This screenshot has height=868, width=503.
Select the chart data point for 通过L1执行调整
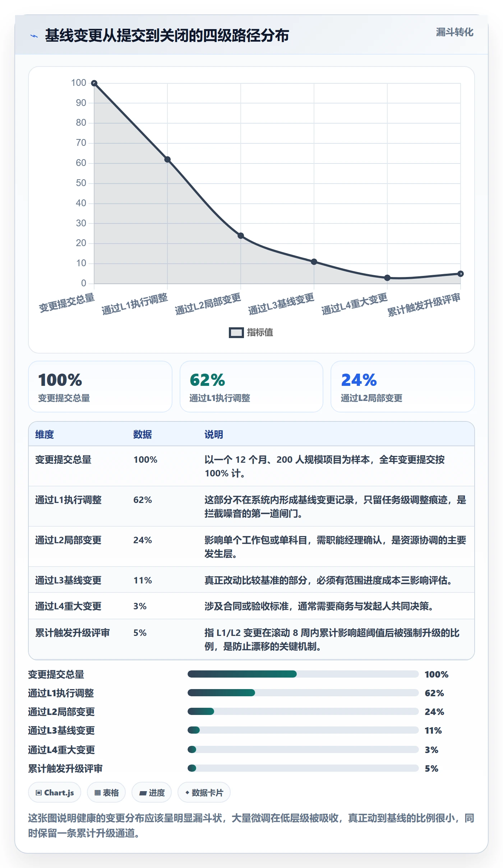click(x=167, y=160)
